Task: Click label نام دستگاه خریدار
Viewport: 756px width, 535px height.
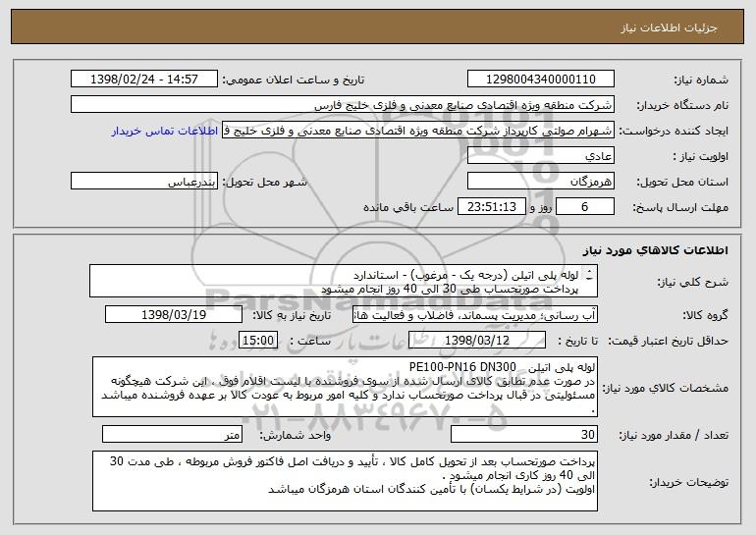Action: point(682,105)
